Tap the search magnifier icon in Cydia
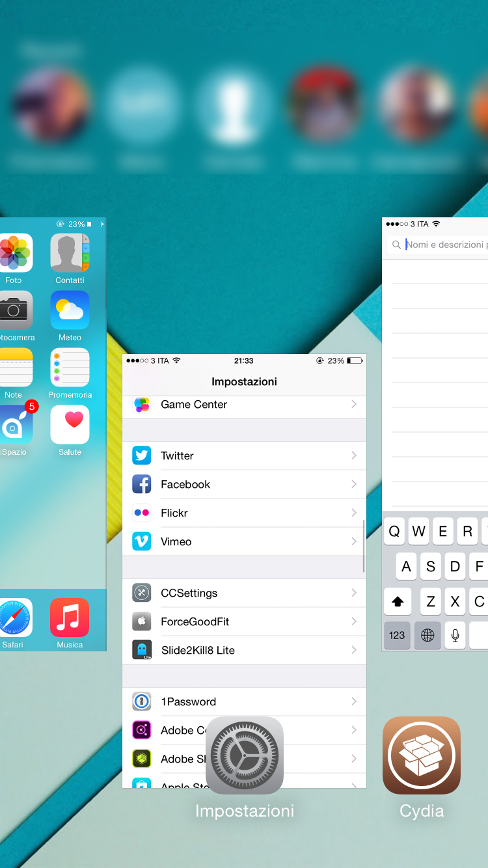The width and height of the screenshot is (488, 868). pos(396,245)
